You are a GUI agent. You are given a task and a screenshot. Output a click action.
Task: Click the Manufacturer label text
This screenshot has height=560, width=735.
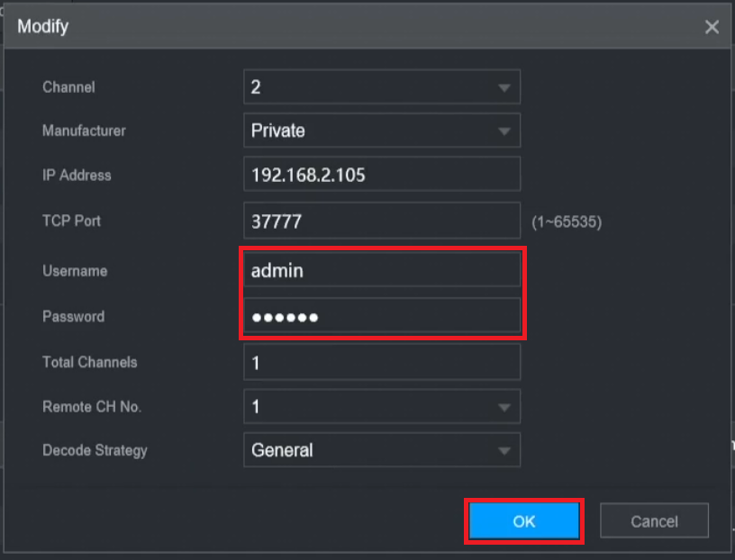(84, 131)
